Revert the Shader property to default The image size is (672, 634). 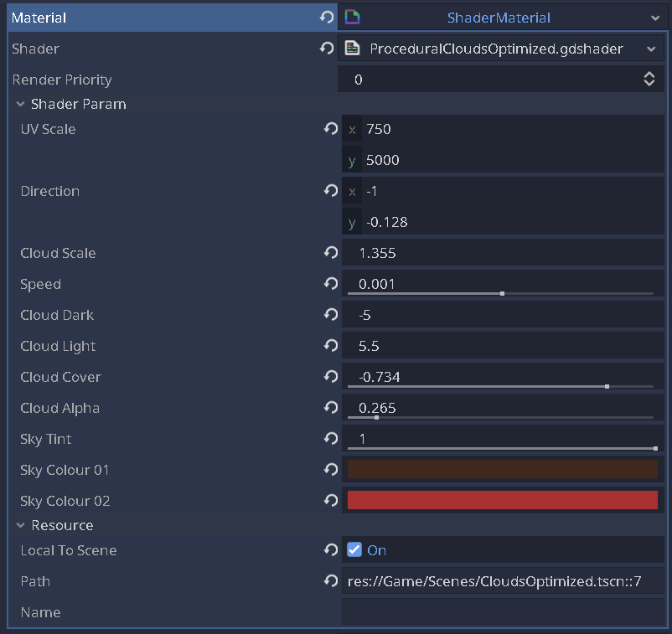(327, 49)
